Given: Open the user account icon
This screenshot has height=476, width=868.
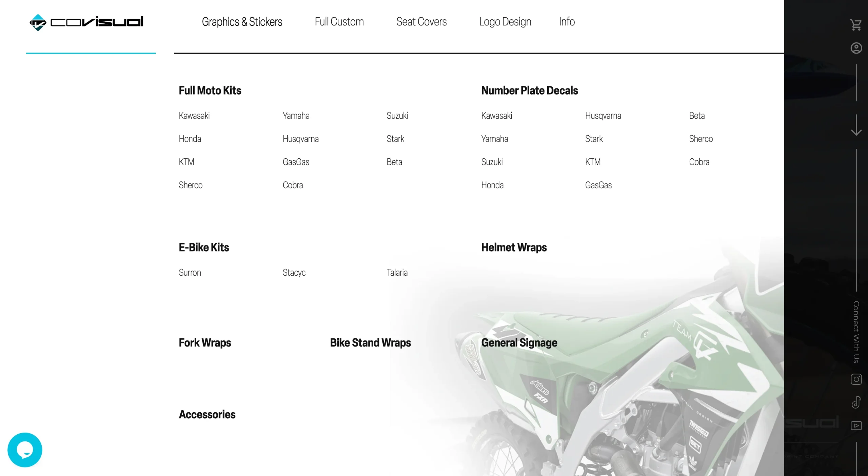Looking at the screenshot, I should 856,48.
